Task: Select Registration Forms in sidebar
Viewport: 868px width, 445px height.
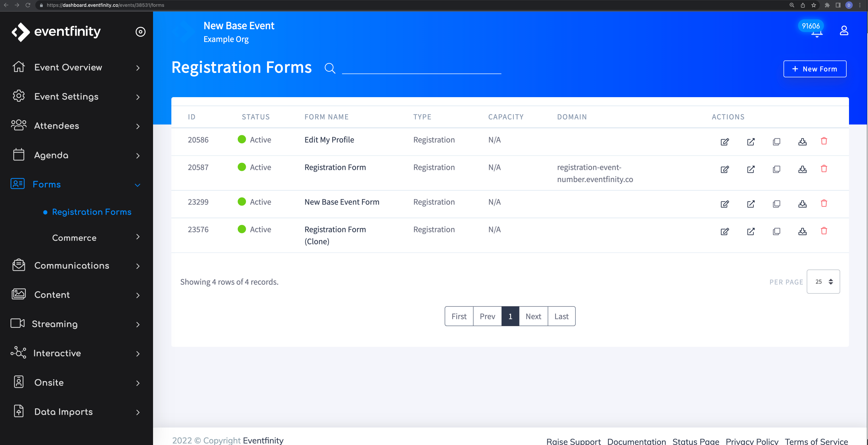Action: tap(92, 212)
